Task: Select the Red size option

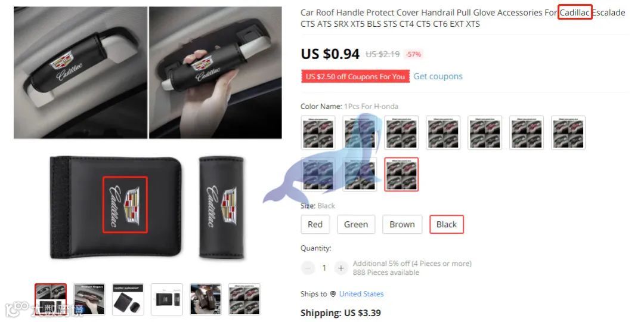Action: coord(315,224)
